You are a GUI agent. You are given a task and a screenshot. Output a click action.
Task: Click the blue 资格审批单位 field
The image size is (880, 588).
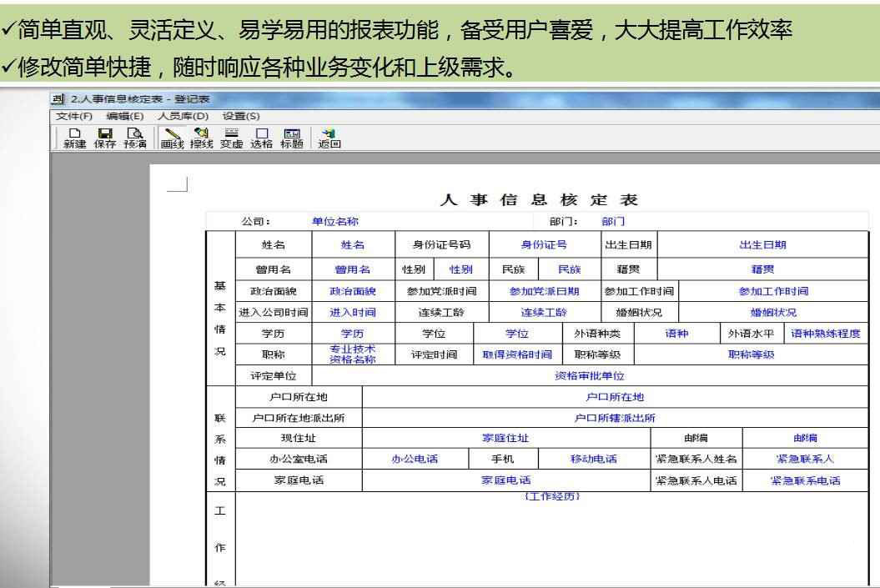coord(589,375)
